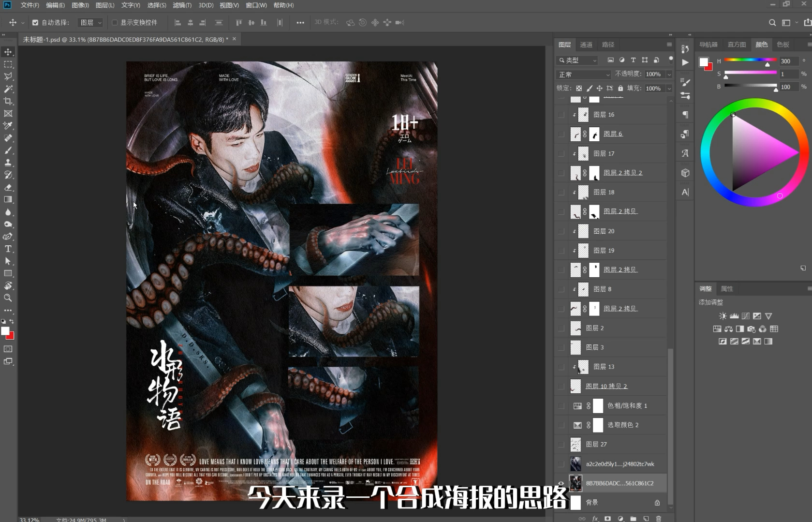
Task: Open the Layers panel flyout menu
Action: click(x=669, y=45)
